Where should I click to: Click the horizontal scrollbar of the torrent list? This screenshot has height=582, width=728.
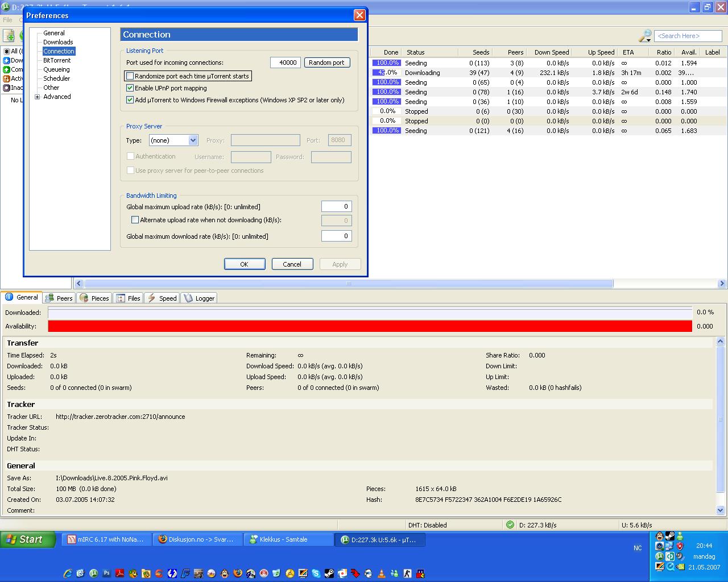tap(348, 283)
